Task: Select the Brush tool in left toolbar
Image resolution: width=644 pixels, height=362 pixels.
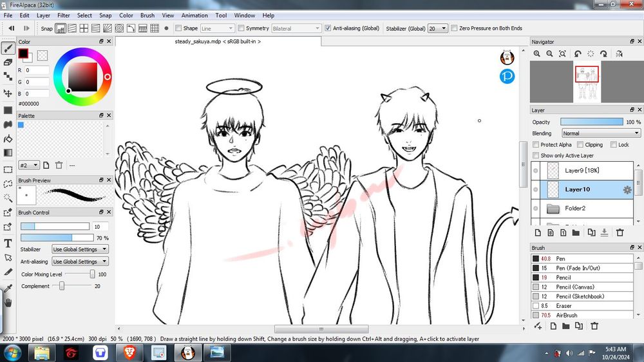Action: pyautogui.click(x=8, y=48)
